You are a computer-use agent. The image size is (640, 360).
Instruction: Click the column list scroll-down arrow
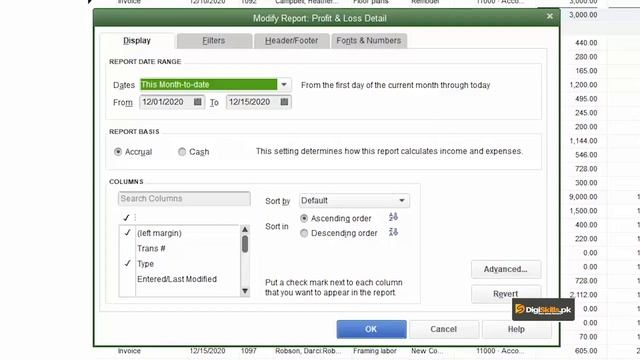click(x=245, y=291)
